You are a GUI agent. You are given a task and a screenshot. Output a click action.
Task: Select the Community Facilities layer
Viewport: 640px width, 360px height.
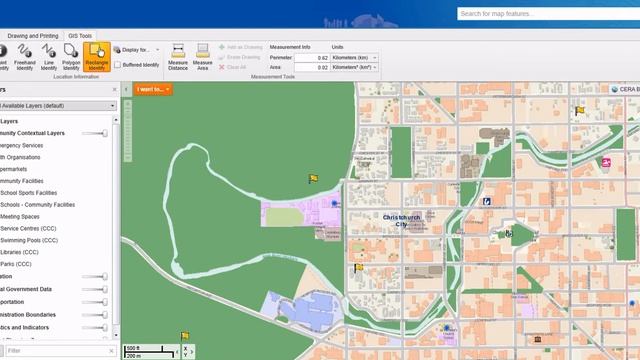click(x=22, y=181)
